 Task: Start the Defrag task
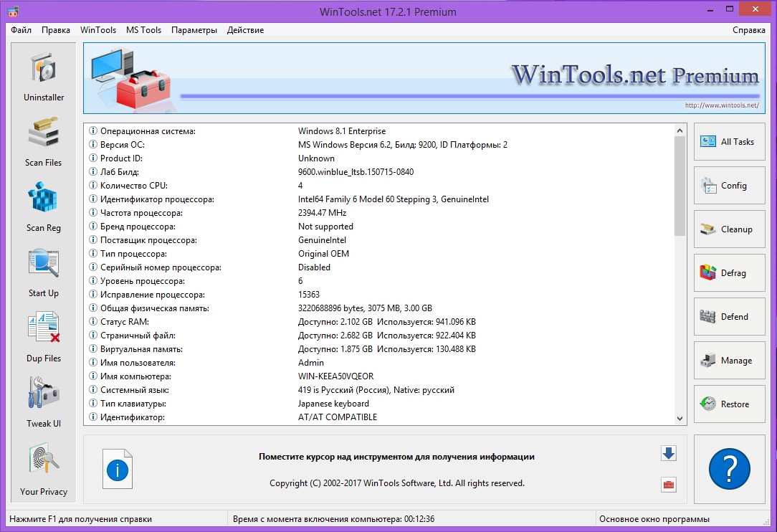coord(730,272)
